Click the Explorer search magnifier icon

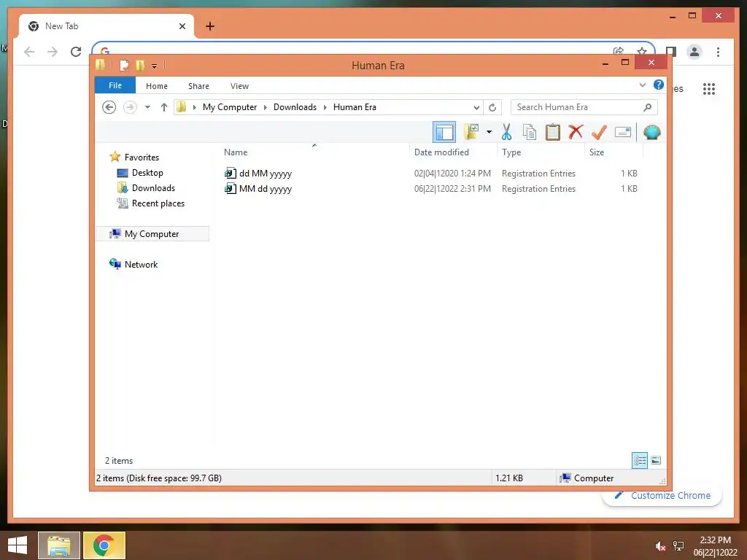tap(648, 107)
